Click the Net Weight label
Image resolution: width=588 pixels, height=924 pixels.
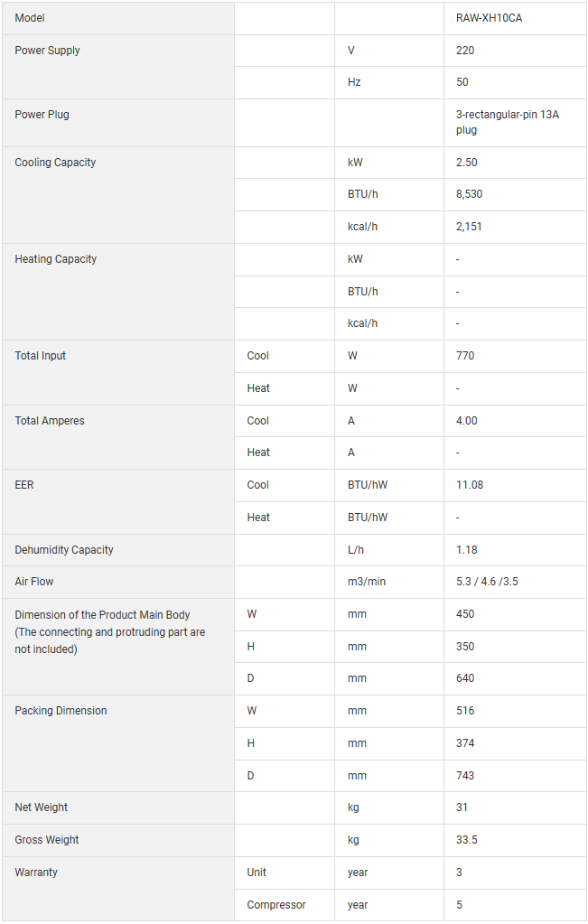(x=42, y=807)
